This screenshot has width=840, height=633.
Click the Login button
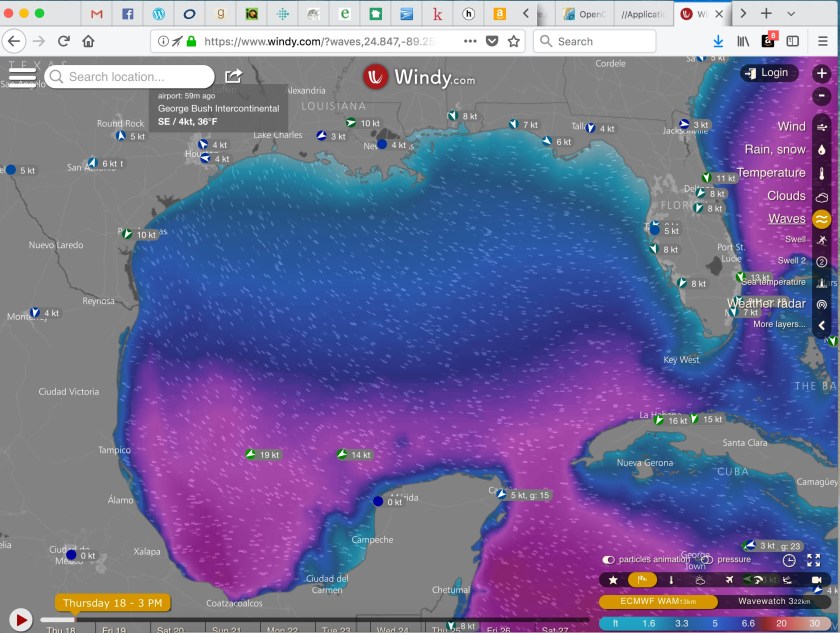pos(766,73)
